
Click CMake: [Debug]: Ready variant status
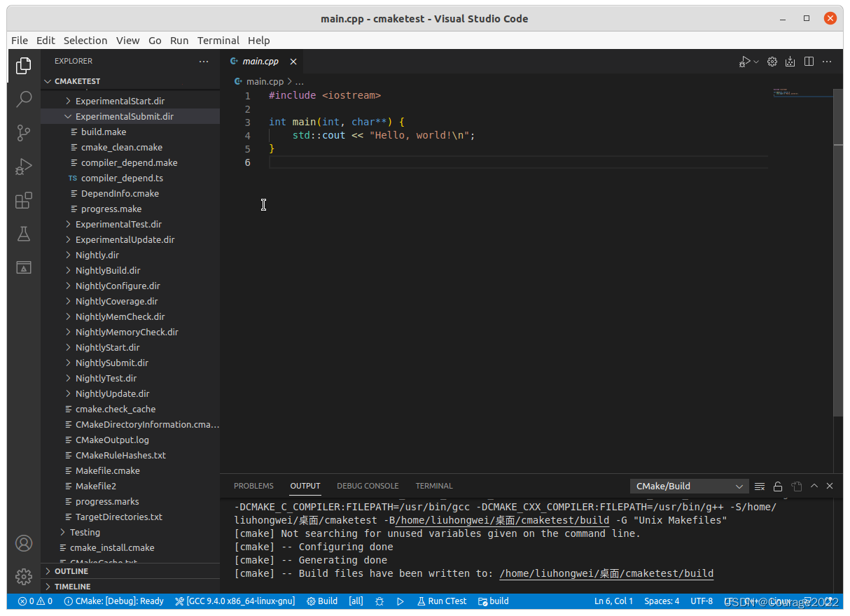114,601
